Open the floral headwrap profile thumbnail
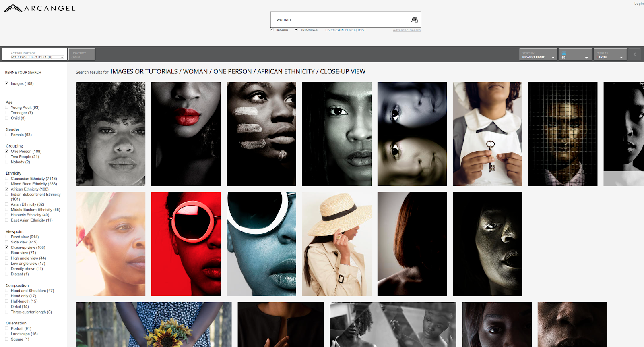 pyautogui.click(x=111, y=244)
